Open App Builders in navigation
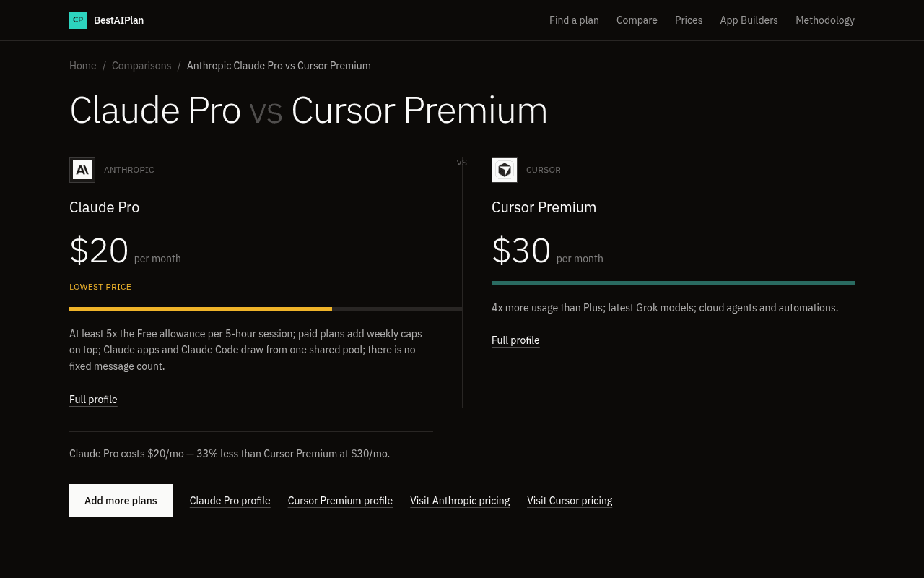924x578 pixels. (x=749, y=20)
